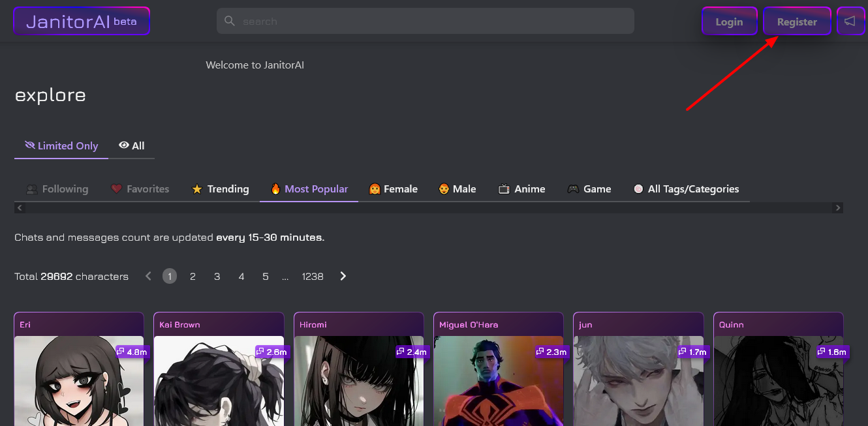Open the Game tab
This screenshot has width=868, height=426.
coord(589,189)
